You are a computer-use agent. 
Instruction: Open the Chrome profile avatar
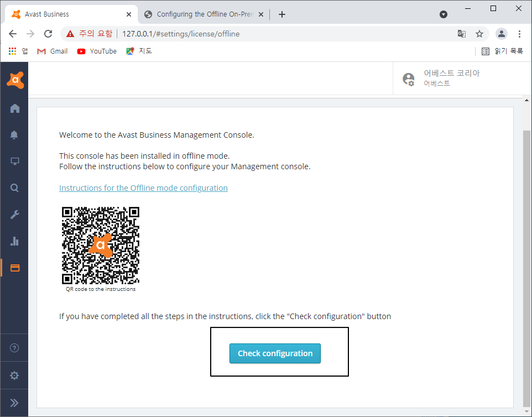click(501, 34)
